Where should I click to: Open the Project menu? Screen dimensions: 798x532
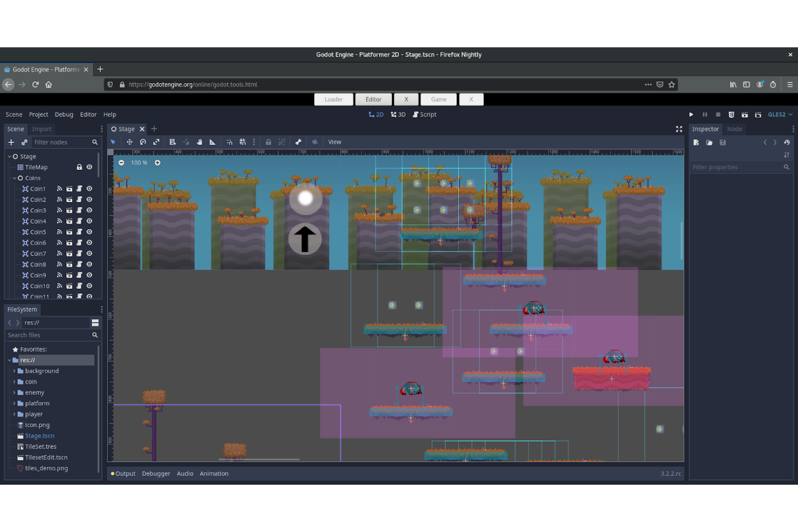coord(38,114)
